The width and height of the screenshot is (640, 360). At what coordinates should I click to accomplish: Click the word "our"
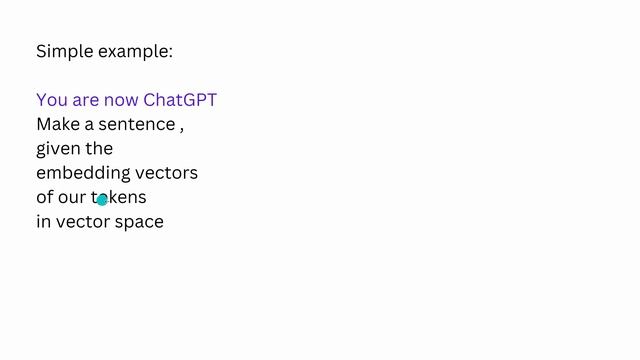[72, 198]
